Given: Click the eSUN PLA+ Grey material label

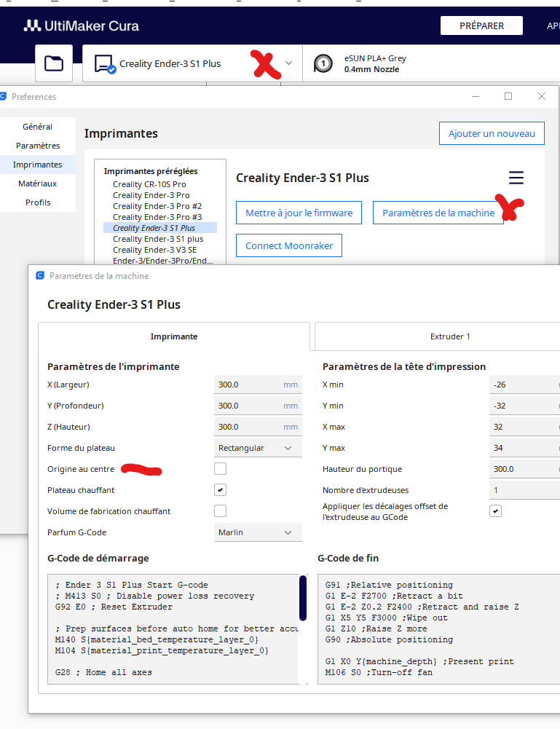Looking at the screenshot, I should [x=375, y=58].
